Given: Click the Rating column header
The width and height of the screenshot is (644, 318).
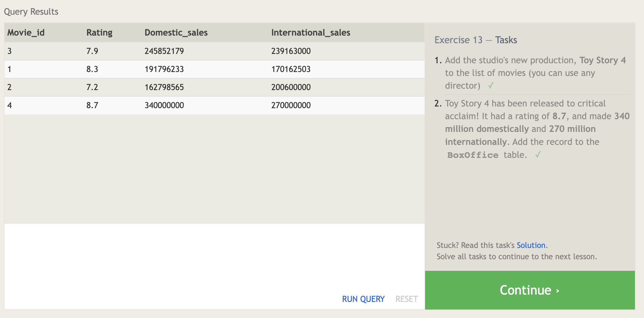Looking at the screenshot, I should click(x=99, y=32).
